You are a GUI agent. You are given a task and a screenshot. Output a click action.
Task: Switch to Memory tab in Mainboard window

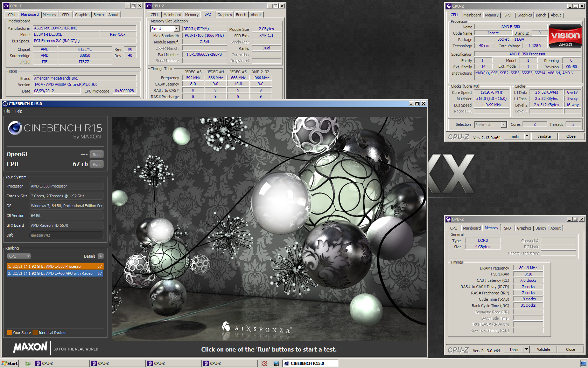pyautogui.click(x=49, y=15)
